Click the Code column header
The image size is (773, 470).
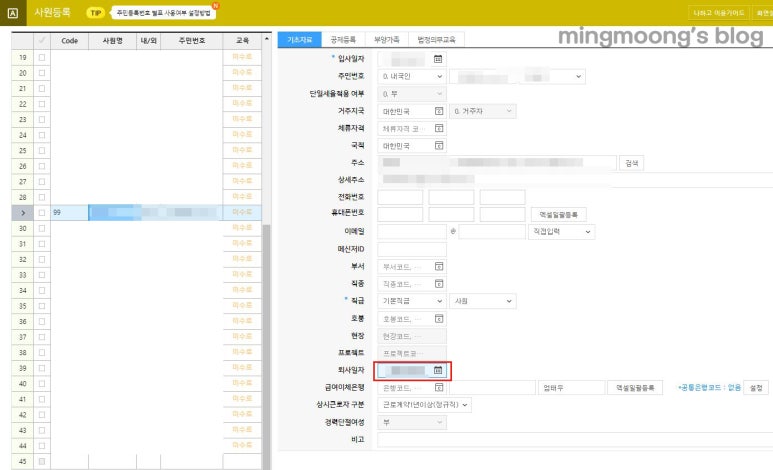click(70, 40)
